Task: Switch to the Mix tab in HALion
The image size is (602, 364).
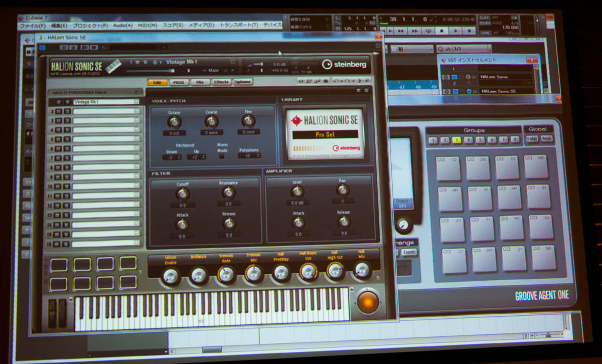Action: 200,82
